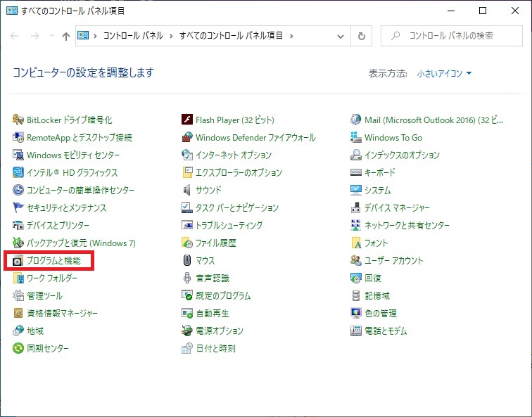Click the インターネット オプション icon
This screenshot has width=532, height=417.
(x=187, y=155)
